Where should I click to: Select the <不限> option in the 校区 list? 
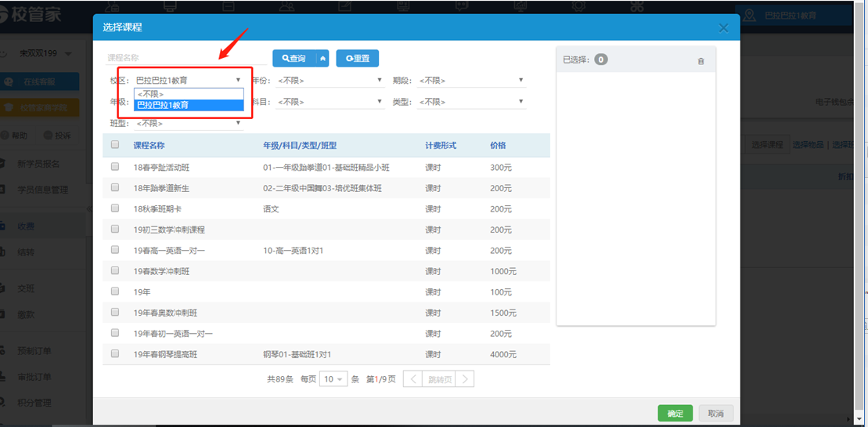tap(189, 94)
